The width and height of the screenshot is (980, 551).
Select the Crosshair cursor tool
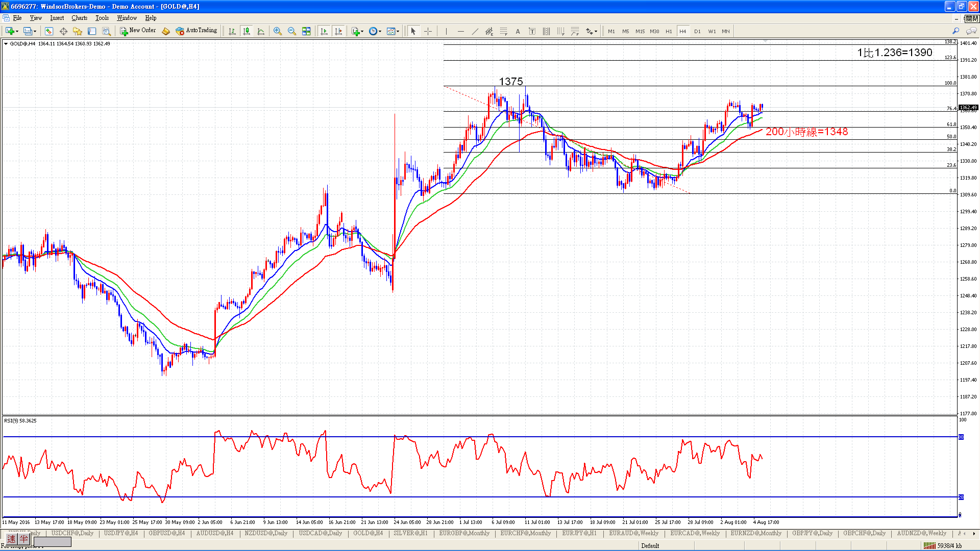click(x=428, y=31)
